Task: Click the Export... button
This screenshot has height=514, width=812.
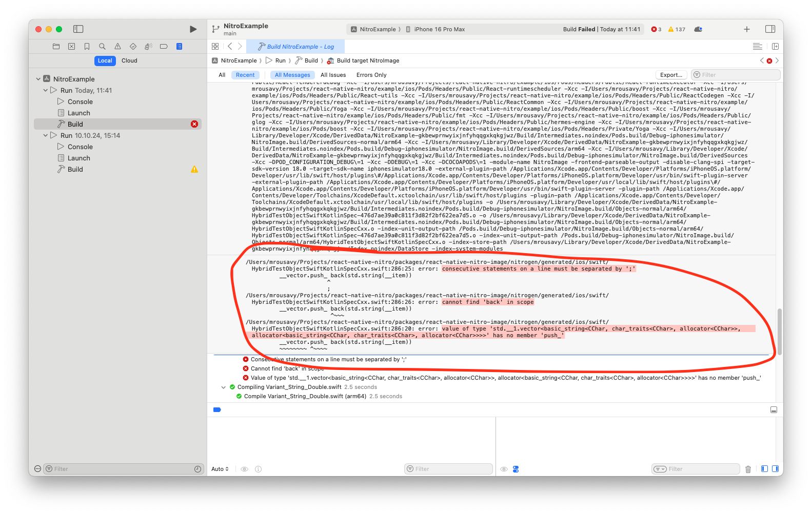Action: 671,75
